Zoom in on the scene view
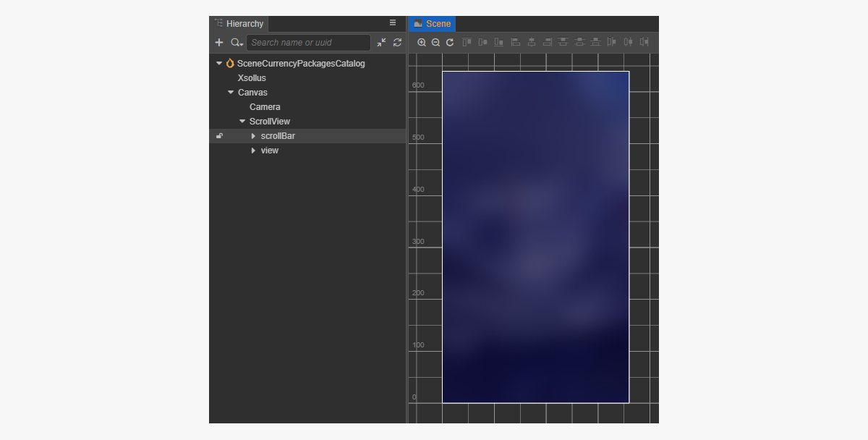Image resolution: width=868 pixels, height=440 pixels. (422, 43)
